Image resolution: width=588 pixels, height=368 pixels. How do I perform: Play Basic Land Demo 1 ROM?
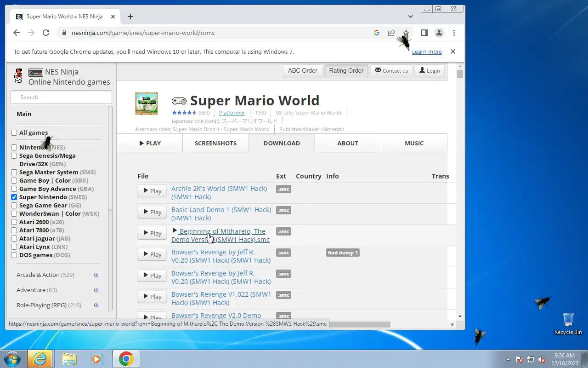pyautogui.click(x=152, y=212)
